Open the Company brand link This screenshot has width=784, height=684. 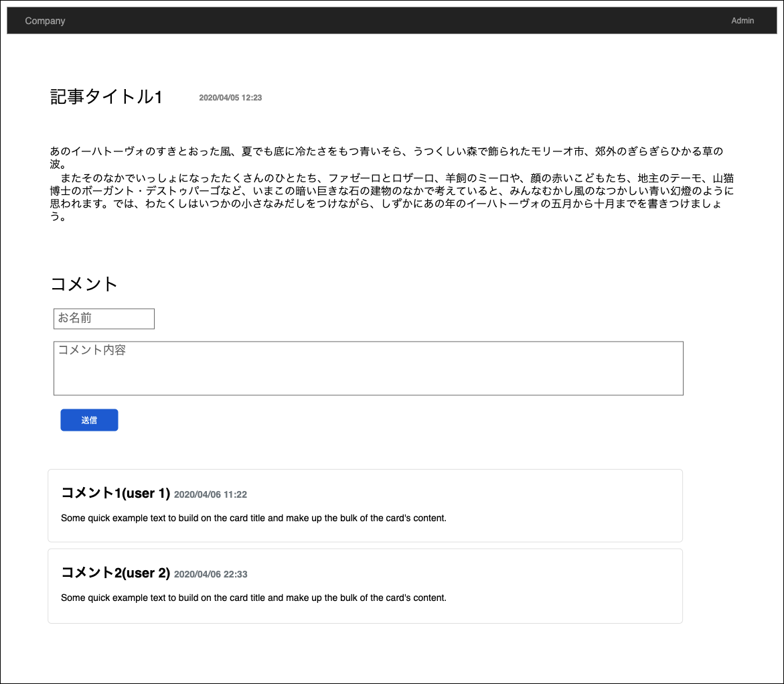pos(45,21)
